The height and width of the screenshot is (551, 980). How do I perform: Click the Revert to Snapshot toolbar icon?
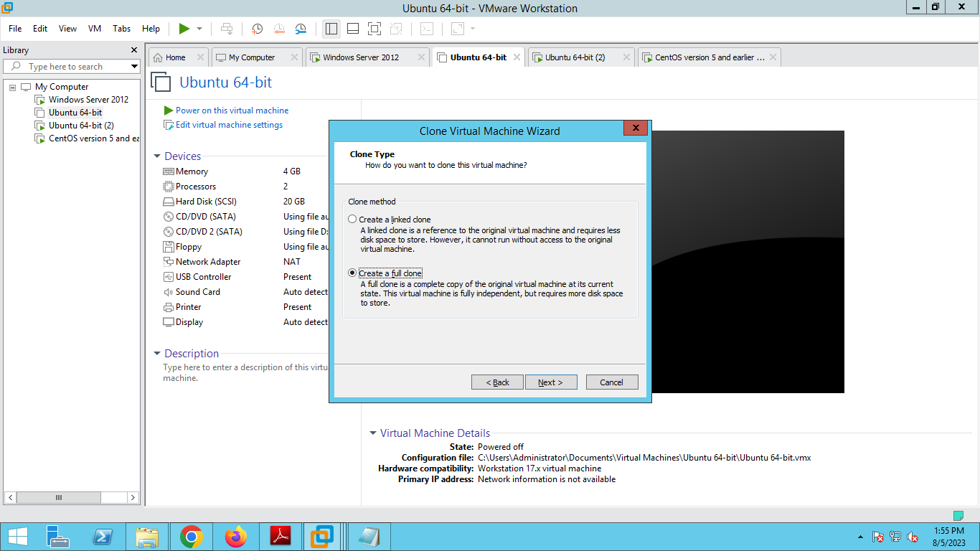click(279, 29)
